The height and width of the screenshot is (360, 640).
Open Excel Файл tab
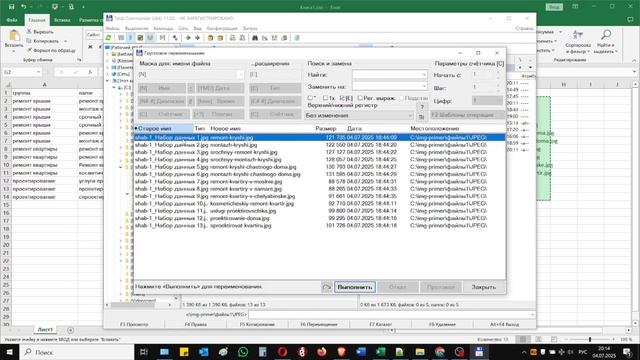click(x=12, y=20)
